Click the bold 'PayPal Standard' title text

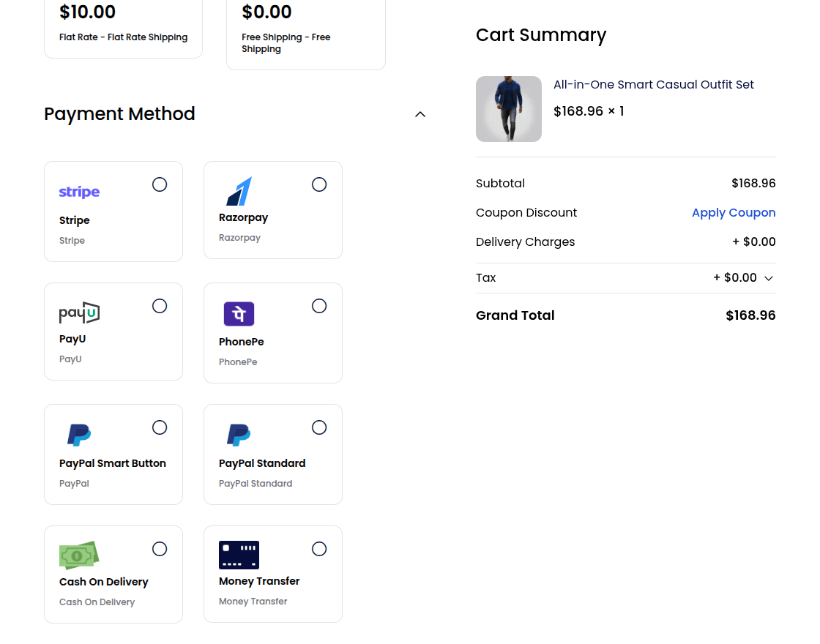point(262,464)
